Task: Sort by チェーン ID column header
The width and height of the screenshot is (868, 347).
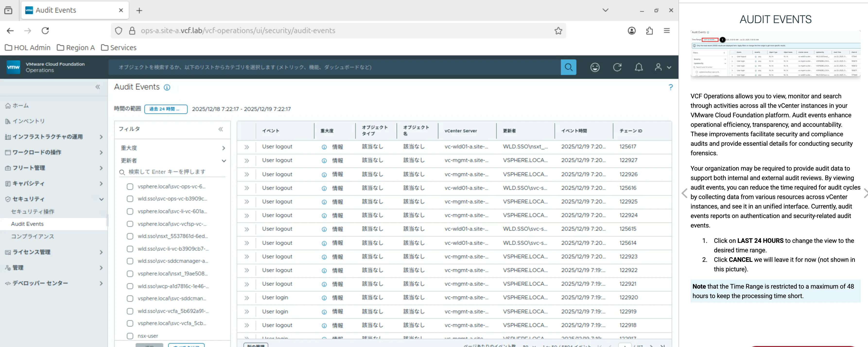Action: [631, 131]
